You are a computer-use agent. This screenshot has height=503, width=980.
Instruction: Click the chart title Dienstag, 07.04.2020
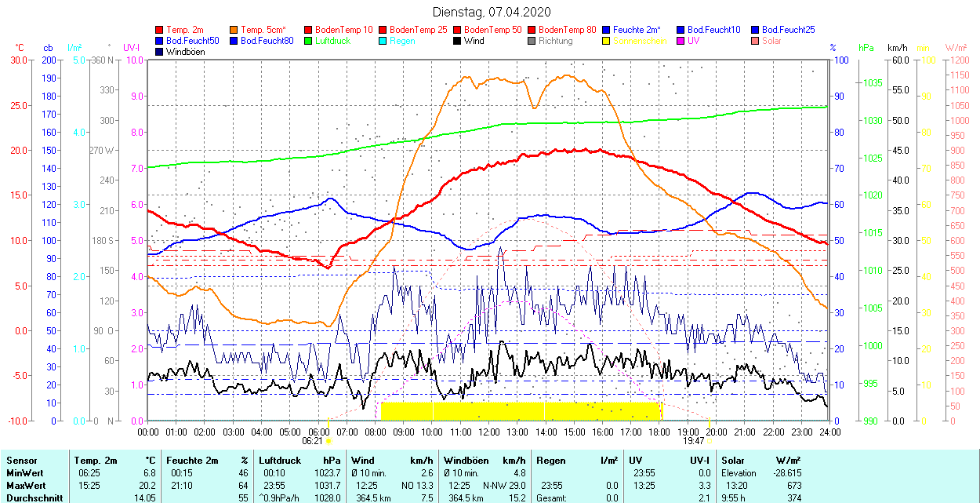(492, 12)
